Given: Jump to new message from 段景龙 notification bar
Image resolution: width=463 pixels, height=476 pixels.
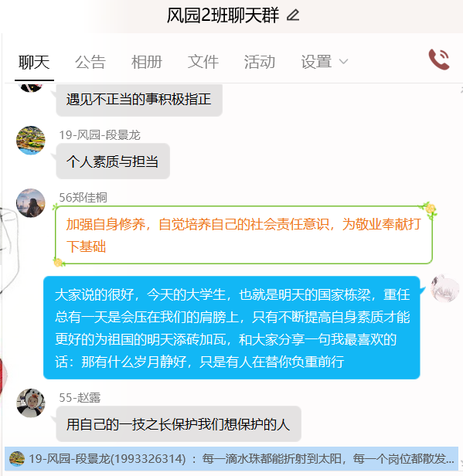Looking at the screenshot, I should click(x=231, y=458).
